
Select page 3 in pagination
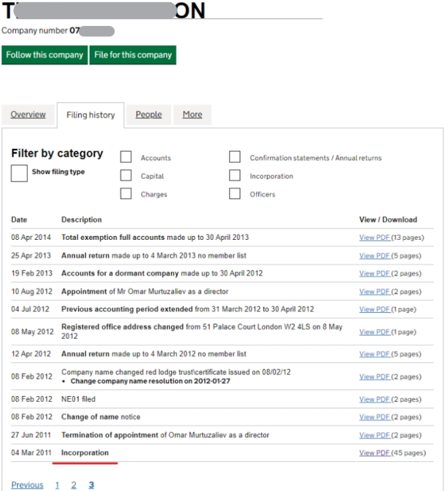coord(92,485)
